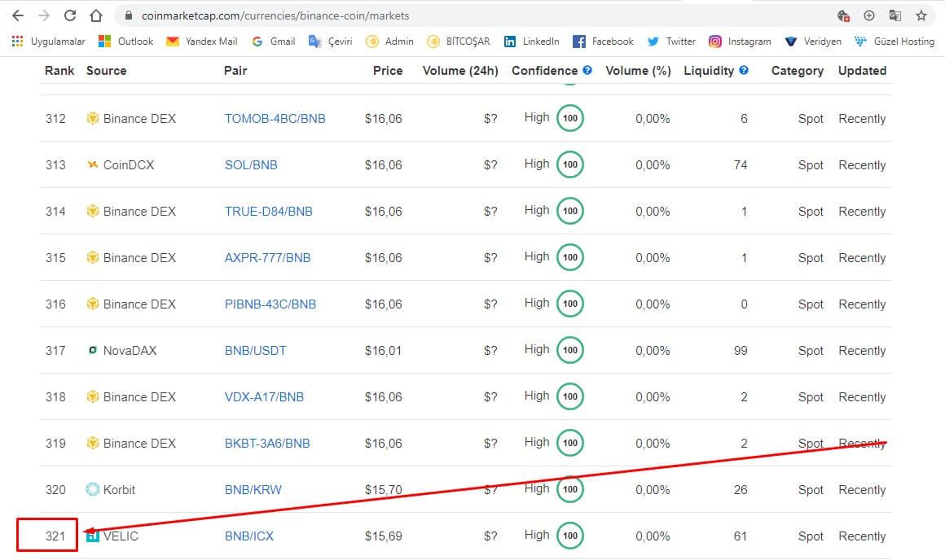Open the Veridyen bookmark

click(x=813, y=41)
